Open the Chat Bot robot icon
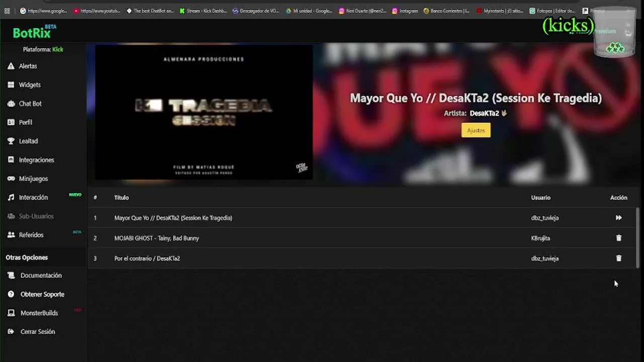 (11, 104)
